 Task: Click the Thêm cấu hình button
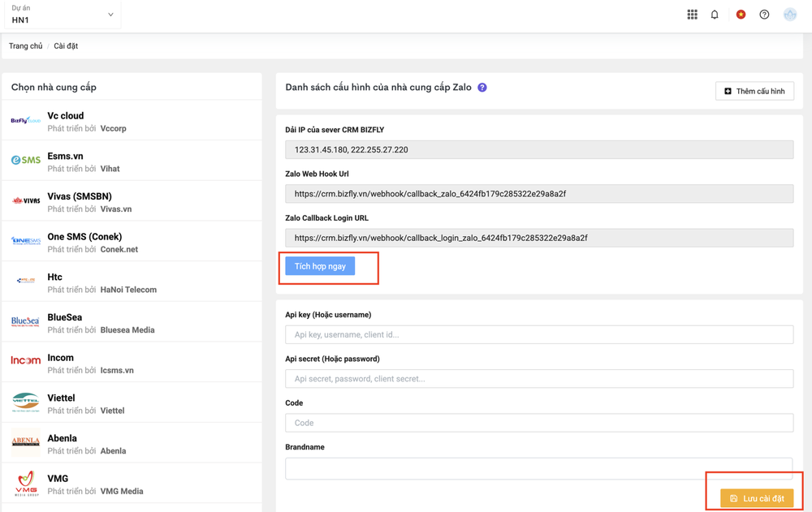(x=754, y=91)
